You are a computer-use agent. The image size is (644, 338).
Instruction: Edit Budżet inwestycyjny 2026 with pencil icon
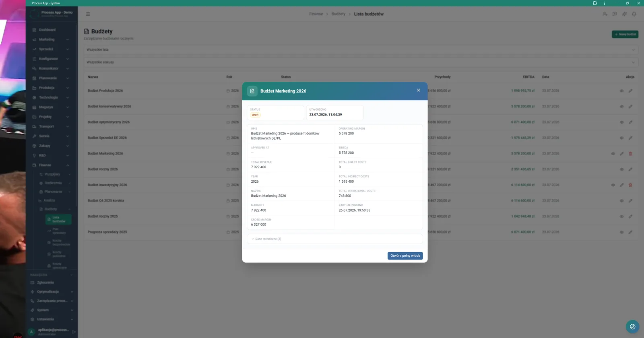621,185
